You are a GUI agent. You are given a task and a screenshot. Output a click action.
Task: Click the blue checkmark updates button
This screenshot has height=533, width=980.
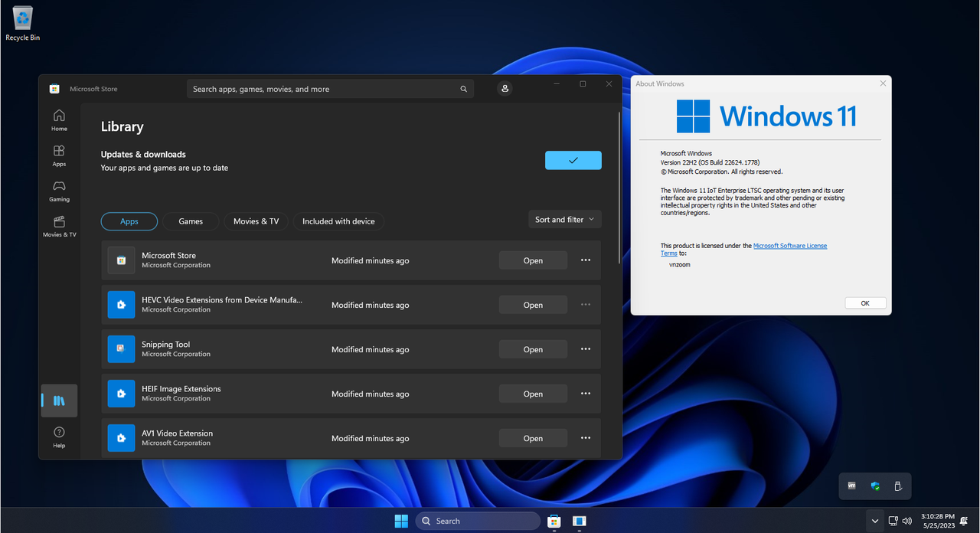[x=573, y=160]
